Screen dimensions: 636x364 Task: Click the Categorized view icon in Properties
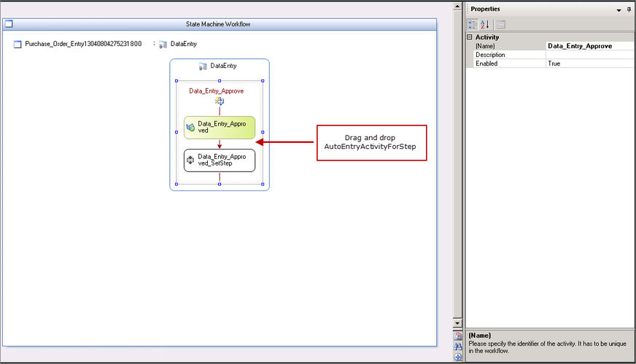click(472, 24)
